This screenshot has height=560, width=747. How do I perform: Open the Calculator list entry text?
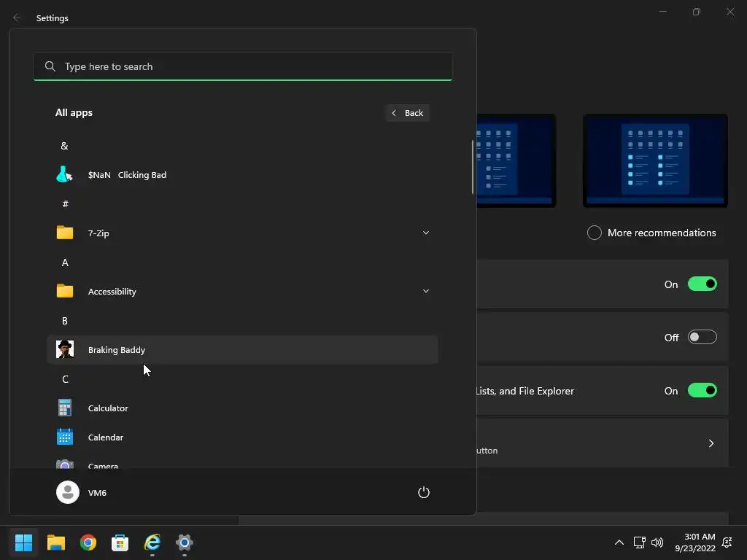tap(108, 408)
